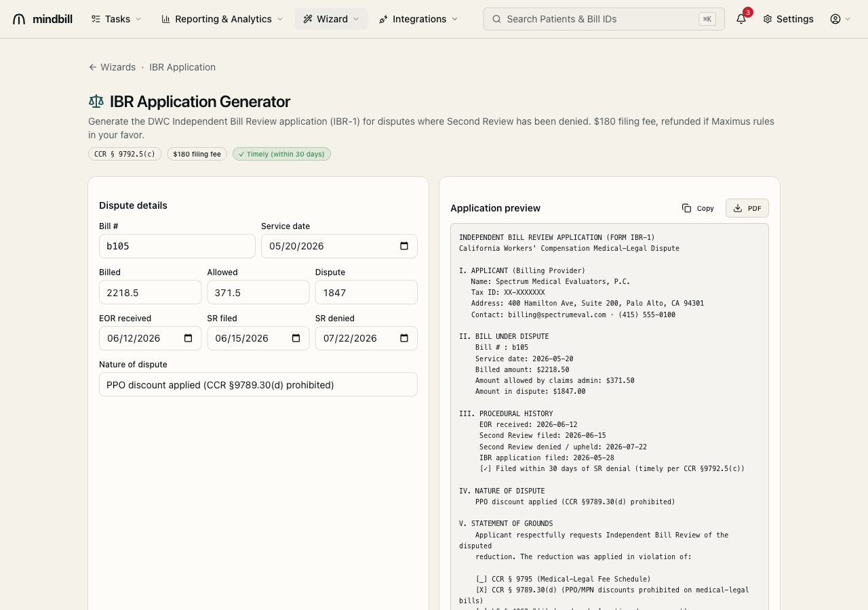Click the CCR § 9792.5(c) tag
Screen dimensions: 868x610
pos(125,154)
